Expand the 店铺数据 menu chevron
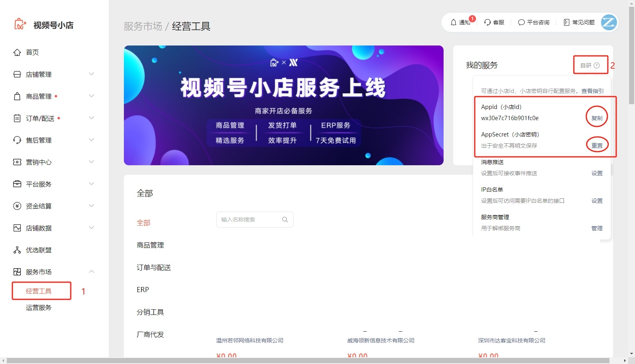635x364 pixels. point(92,227)
